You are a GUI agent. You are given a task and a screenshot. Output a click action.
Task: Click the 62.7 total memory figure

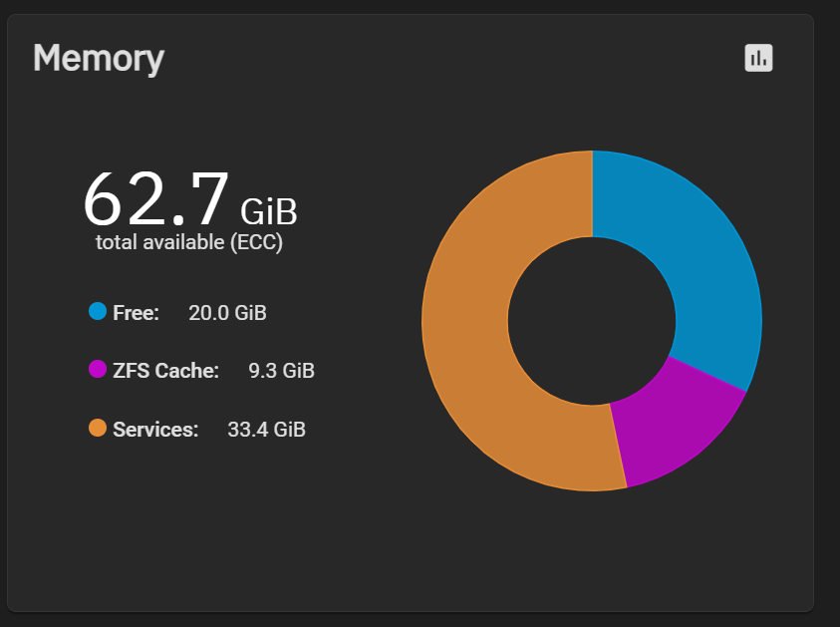(x=156, y=198)
